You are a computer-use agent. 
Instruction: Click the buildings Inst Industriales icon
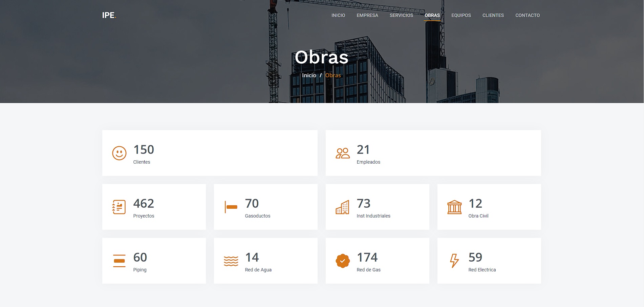[x=342, y=207]
